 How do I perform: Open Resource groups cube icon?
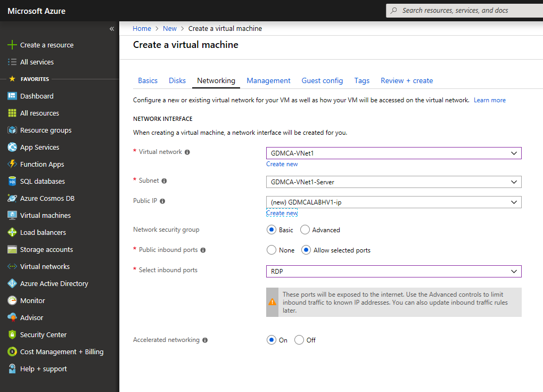coord(12,130)
